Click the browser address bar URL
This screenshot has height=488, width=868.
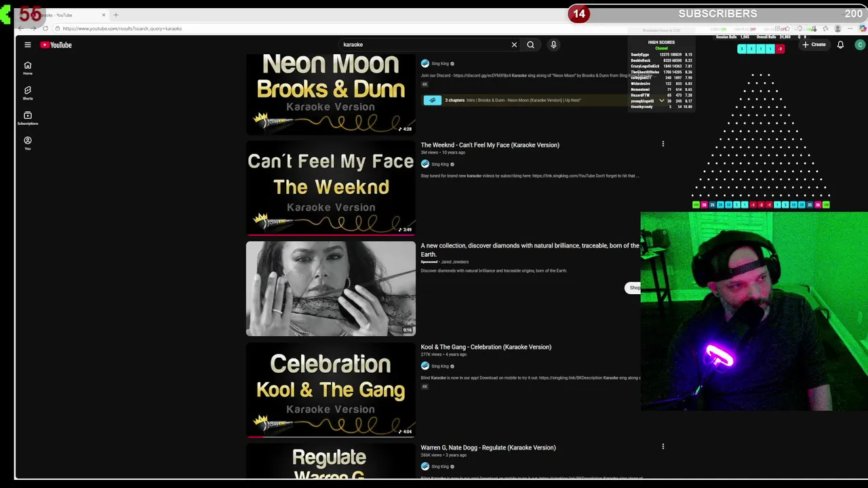[122, 28]
